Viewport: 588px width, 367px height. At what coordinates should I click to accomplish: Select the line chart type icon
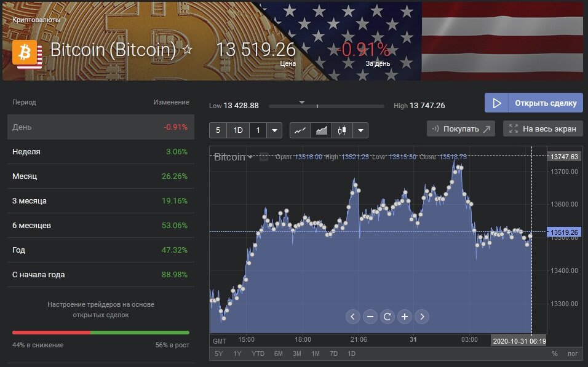pos(300,130)
